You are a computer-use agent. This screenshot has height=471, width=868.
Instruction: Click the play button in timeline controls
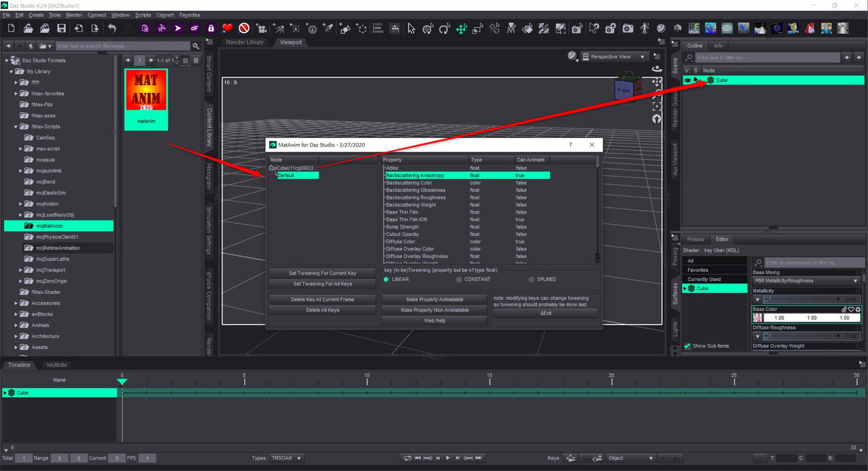click(448, 458)
